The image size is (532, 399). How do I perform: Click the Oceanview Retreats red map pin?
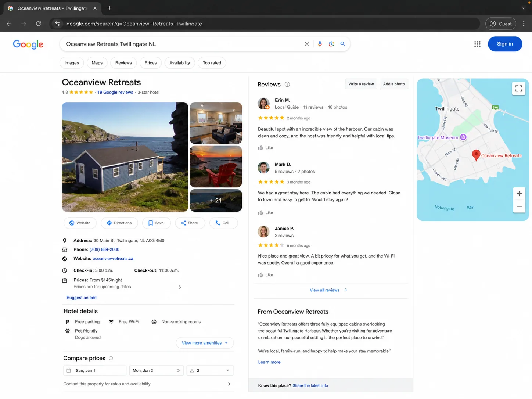tap(476, 155)
